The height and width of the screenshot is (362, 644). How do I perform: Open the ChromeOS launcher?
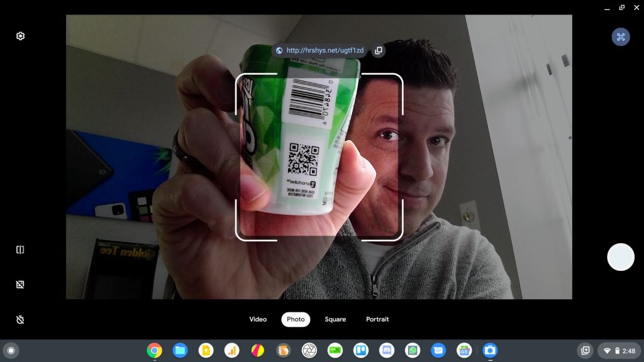pyautogui.click(x=11, y=351)
